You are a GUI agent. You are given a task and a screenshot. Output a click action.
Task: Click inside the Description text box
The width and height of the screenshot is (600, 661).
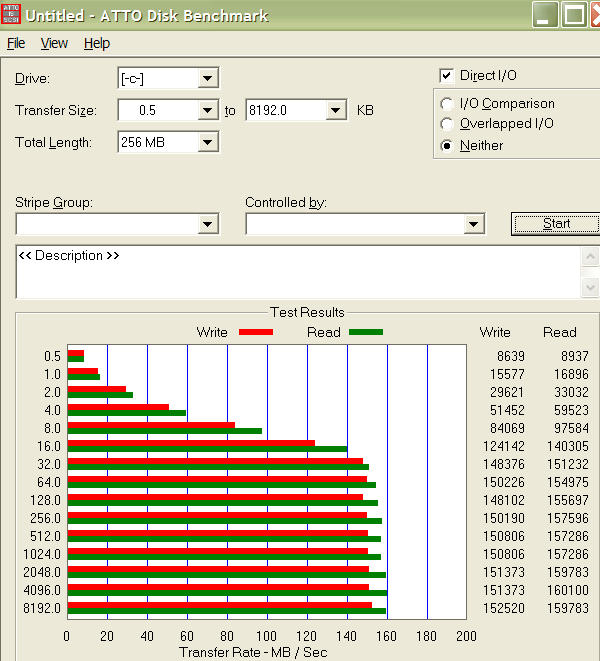(x=300, y=271)
